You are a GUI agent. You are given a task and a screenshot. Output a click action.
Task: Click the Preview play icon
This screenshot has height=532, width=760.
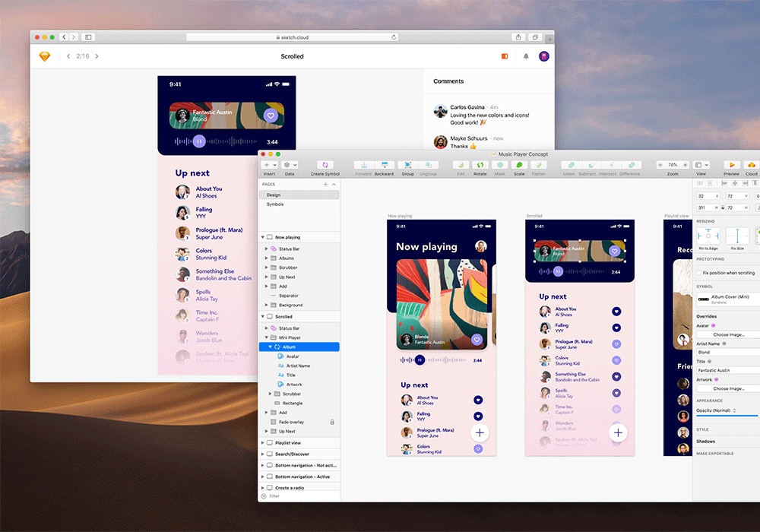click(x=732, y=165)
